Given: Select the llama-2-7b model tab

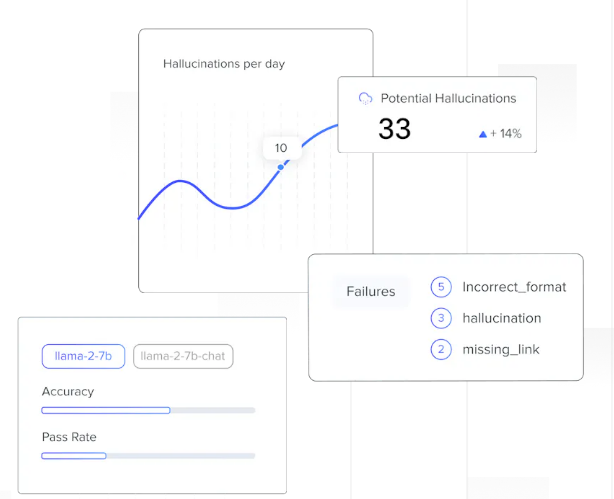Looking at the screenshot, I should point(83,356).
